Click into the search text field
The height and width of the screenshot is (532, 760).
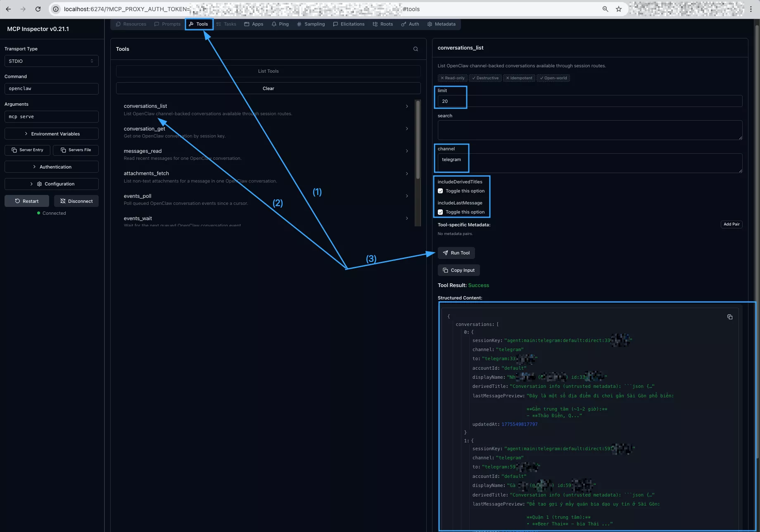pyautogui.click(x=589, y=130)
